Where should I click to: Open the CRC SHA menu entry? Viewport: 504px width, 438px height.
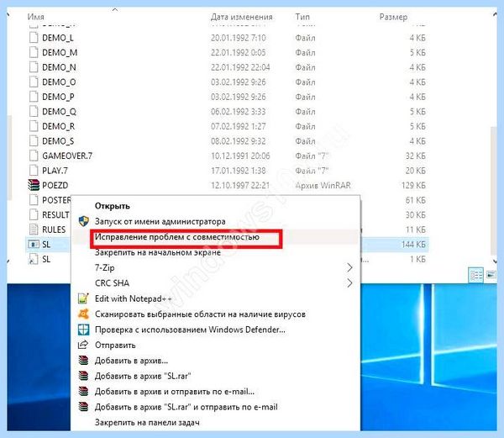click(x=113, y=283)
